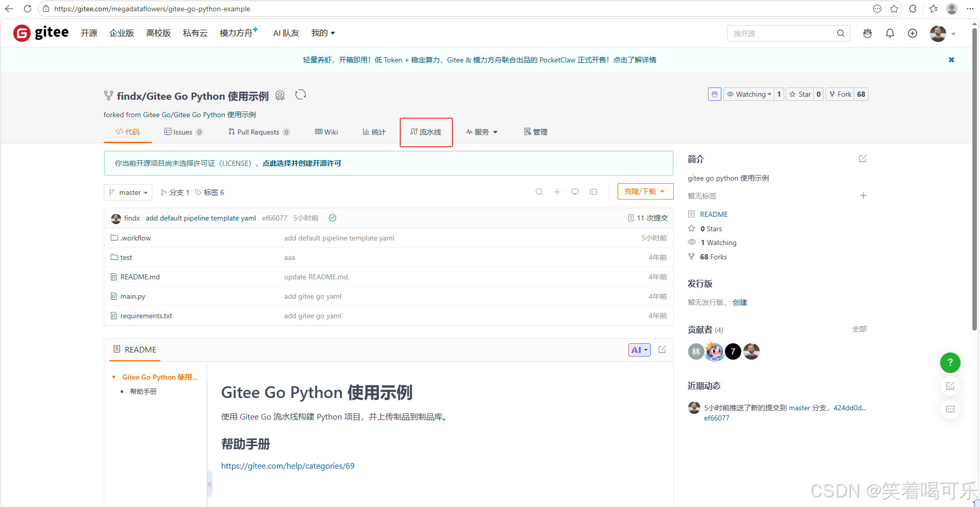Favorite this page with the star icon
The width and height of the screenshot is (980, 507).
click(894, 9)
